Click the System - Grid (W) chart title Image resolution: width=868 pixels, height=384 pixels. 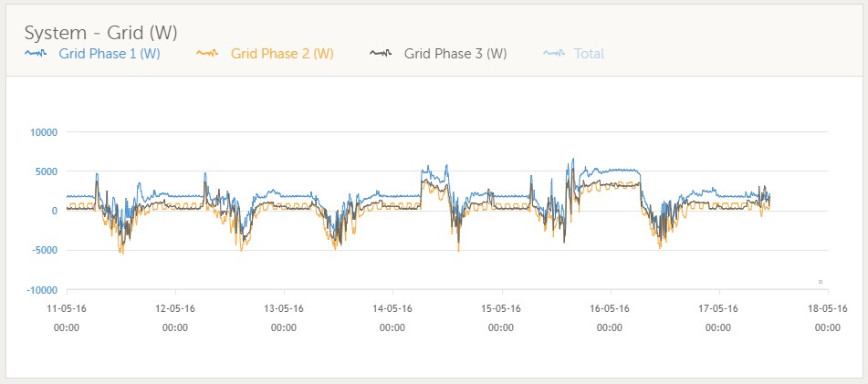pos(100,32)
